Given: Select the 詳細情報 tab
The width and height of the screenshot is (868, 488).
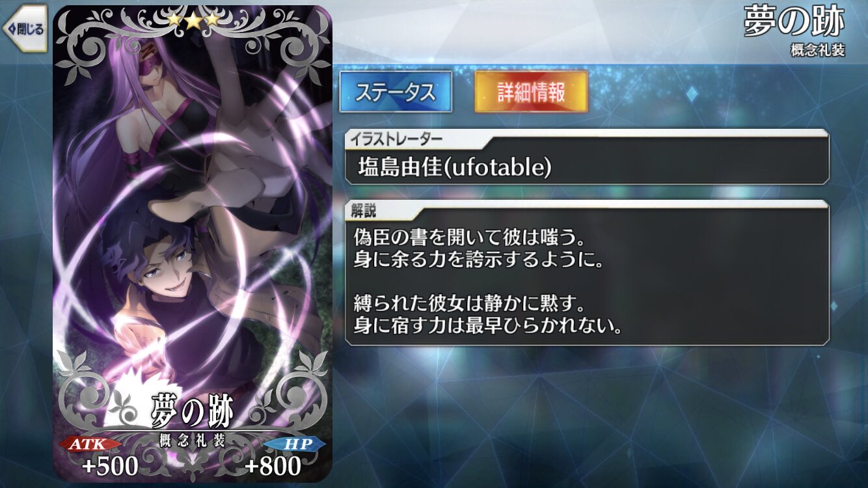Looking at the screenshot, I should coord(531,92).
